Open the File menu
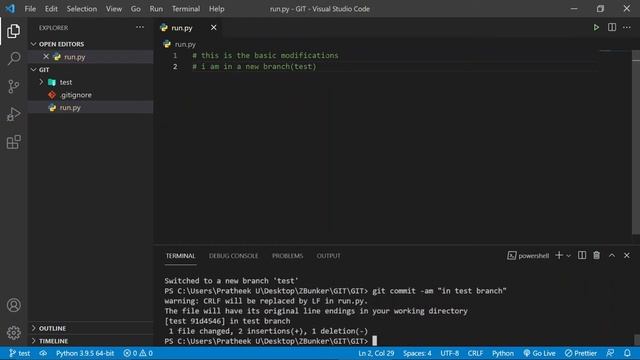The height and width of the screenshot is (360, 640). pyautogui.click(x=30, y=9)
